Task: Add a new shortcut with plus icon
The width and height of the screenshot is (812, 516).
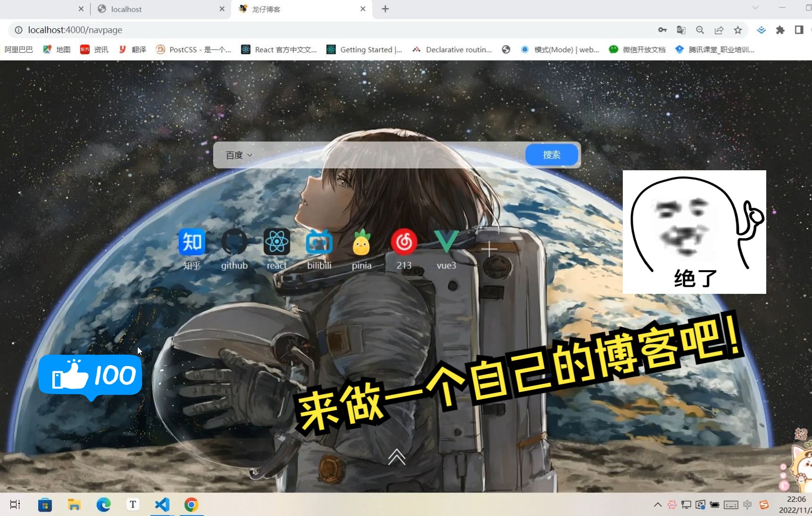Action: 489,249
